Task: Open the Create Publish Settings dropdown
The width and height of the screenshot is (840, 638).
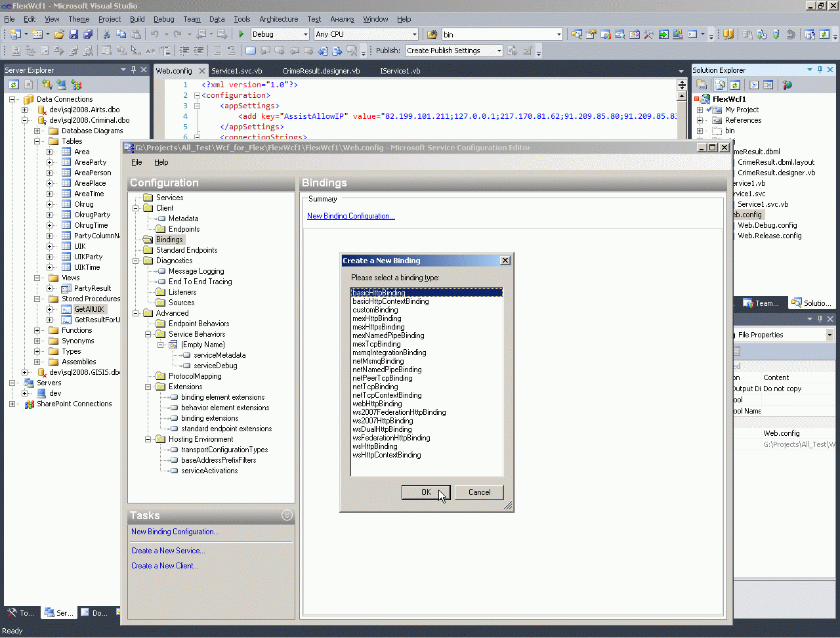Action: [499, 51]
